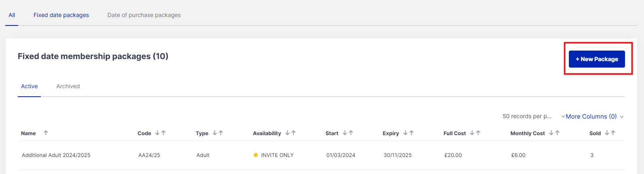Switch to Fixed date packages tab
Screen dimensions: 644x174
click(x=61, y=15)
